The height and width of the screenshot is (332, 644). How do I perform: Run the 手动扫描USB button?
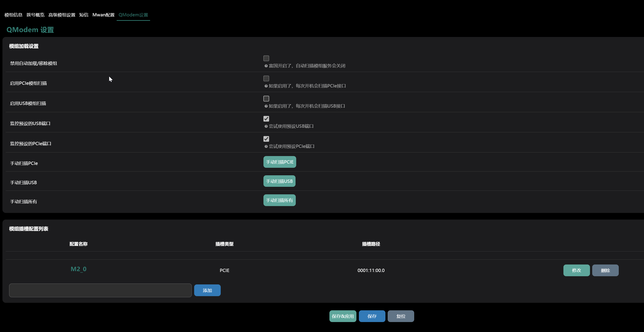pyautogui.click(x=279, y=181)
